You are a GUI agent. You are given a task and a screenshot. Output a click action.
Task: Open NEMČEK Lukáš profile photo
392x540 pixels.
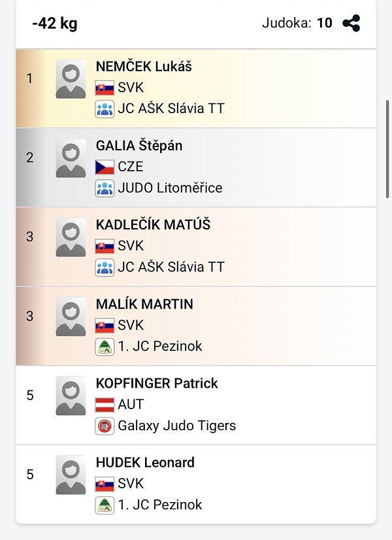click(x=71, y=79)
